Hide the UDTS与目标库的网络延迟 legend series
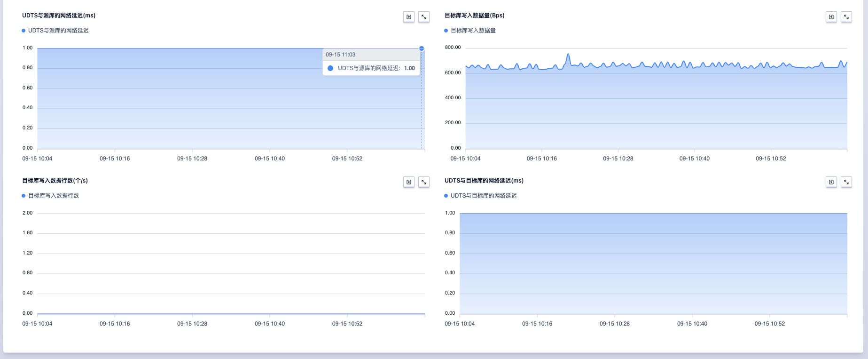 point(483,196)
